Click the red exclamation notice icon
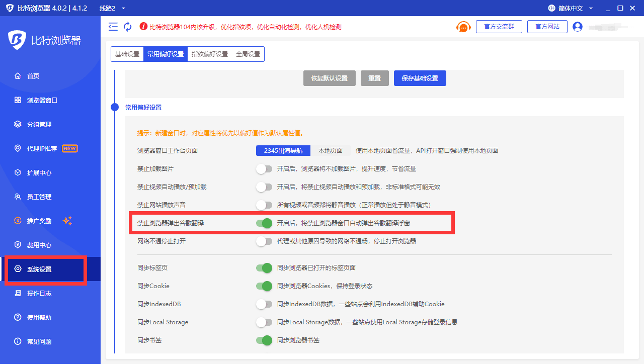Image resolution: width=644 pixels, height=364 pixels. tap(143, 27)
